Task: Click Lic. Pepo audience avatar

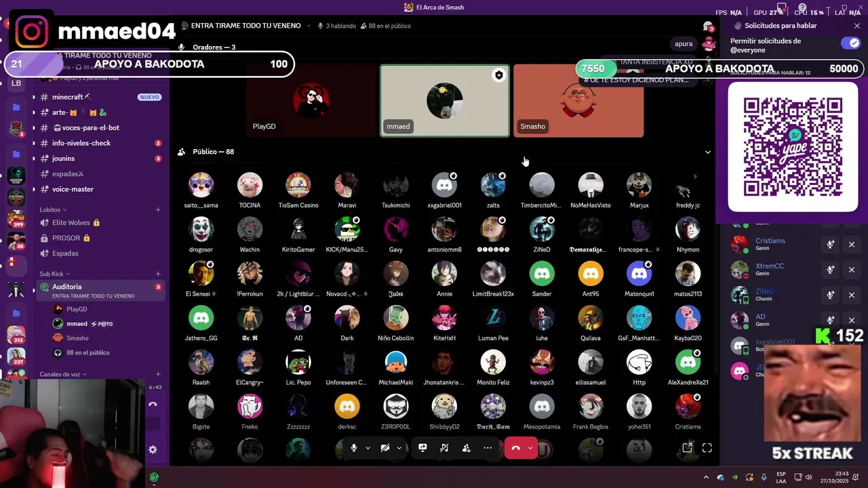Action: click(298, 363)
